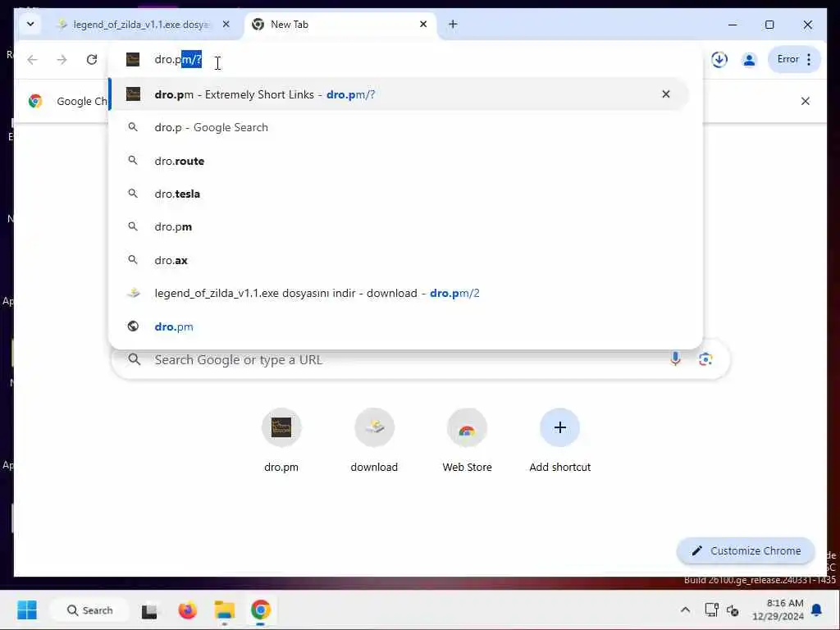Open the Windows Start menu

[27, 609]
